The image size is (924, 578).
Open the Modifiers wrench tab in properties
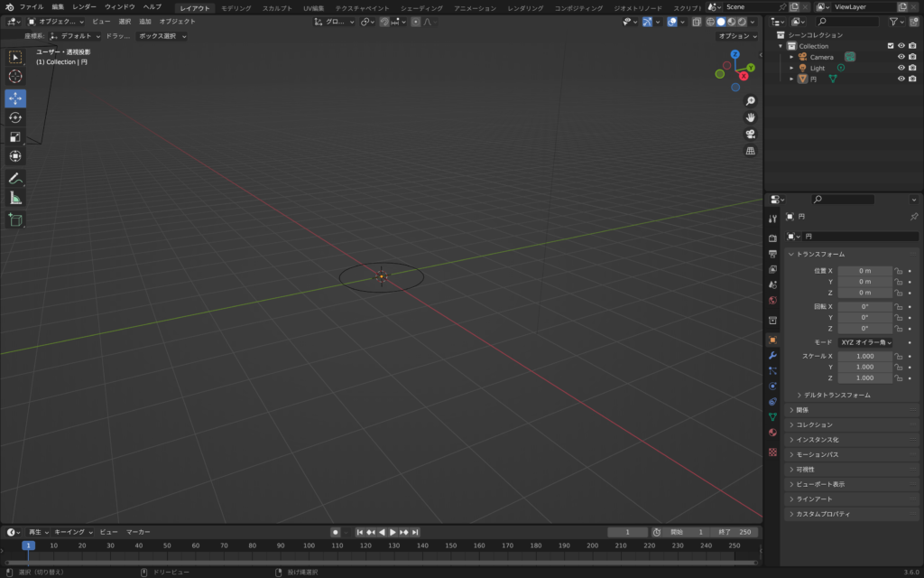point(772,355)
